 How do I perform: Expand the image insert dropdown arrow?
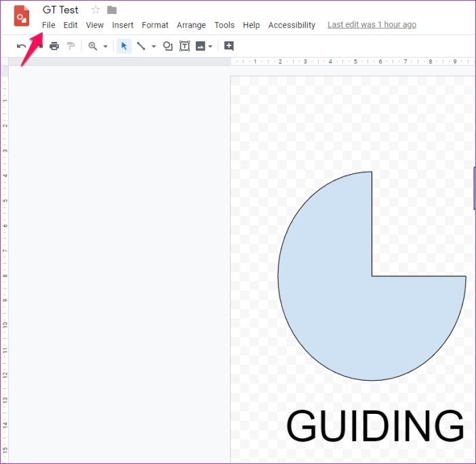coord(210,46)
